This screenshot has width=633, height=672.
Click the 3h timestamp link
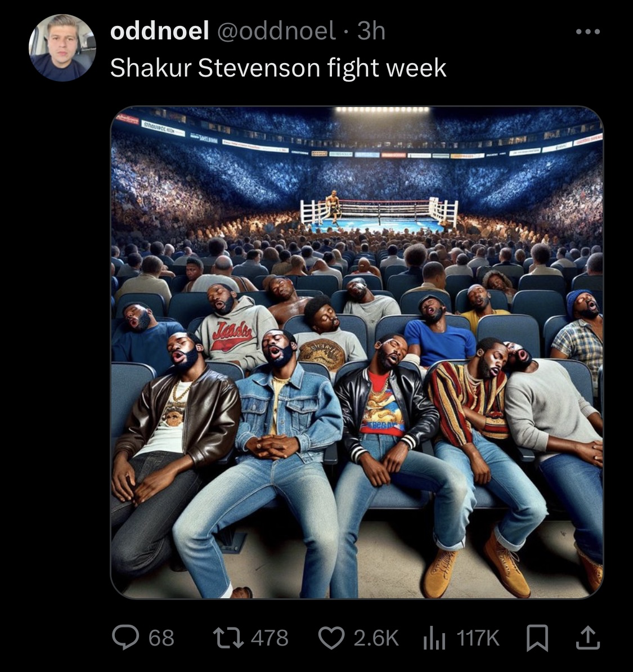[x=371, y=31]
